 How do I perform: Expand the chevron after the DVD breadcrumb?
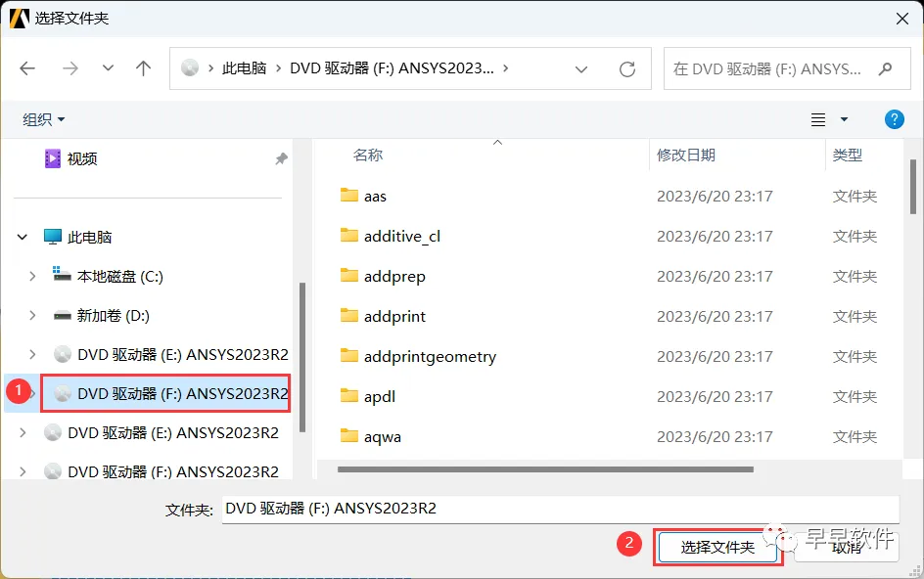click(x=506, y=68)
